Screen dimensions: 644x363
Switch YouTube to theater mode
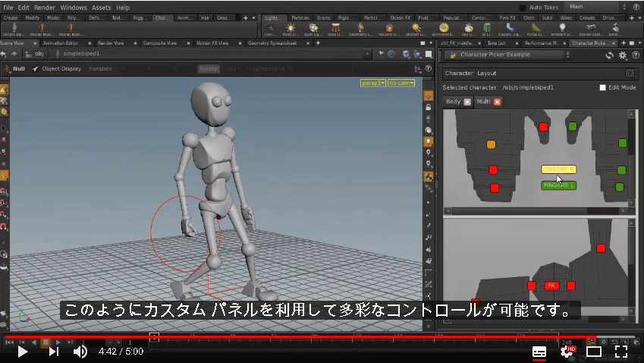[594, 352]
